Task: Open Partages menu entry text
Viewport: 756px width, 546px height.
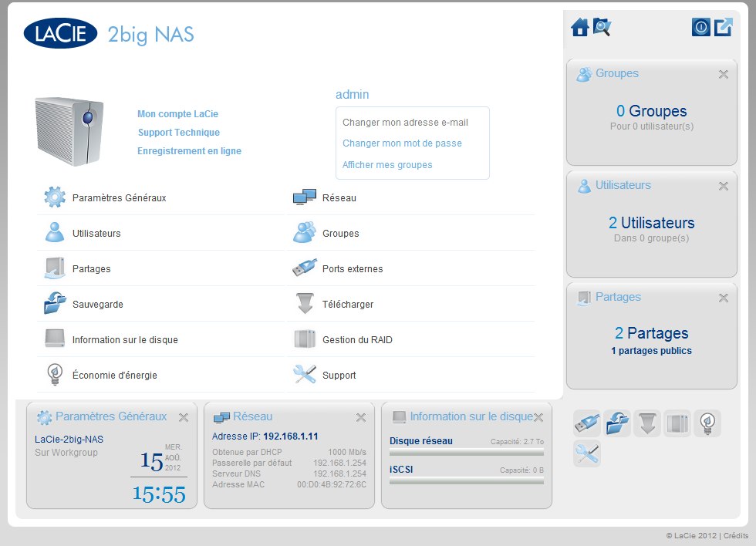Action: click(91, 269)
